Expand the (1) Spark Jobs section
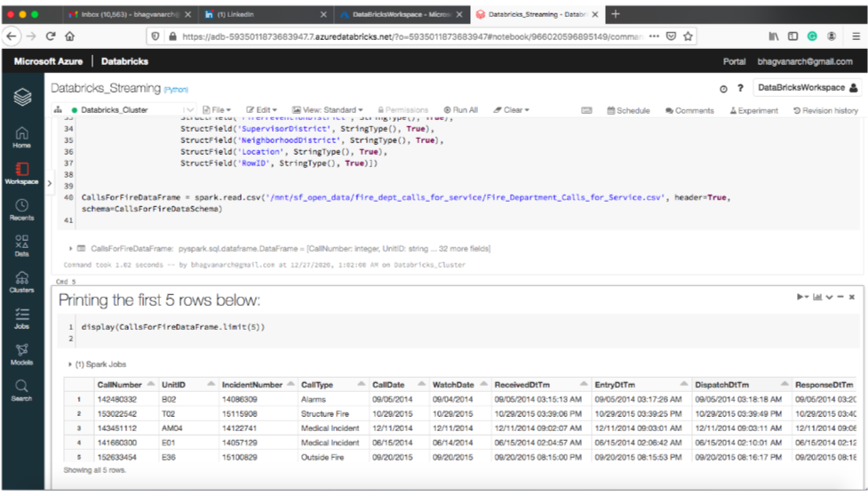This screenshot has height=496, width=868. (x=70, y=364)
